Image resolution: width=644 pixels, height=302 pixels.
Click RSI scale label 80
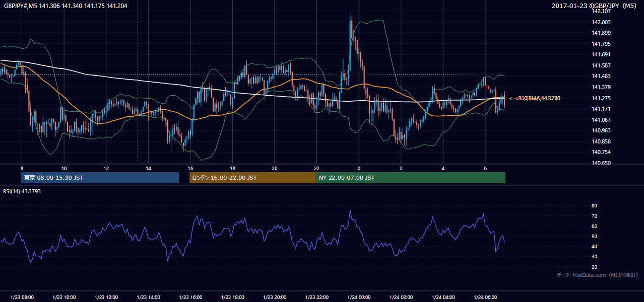594,206
